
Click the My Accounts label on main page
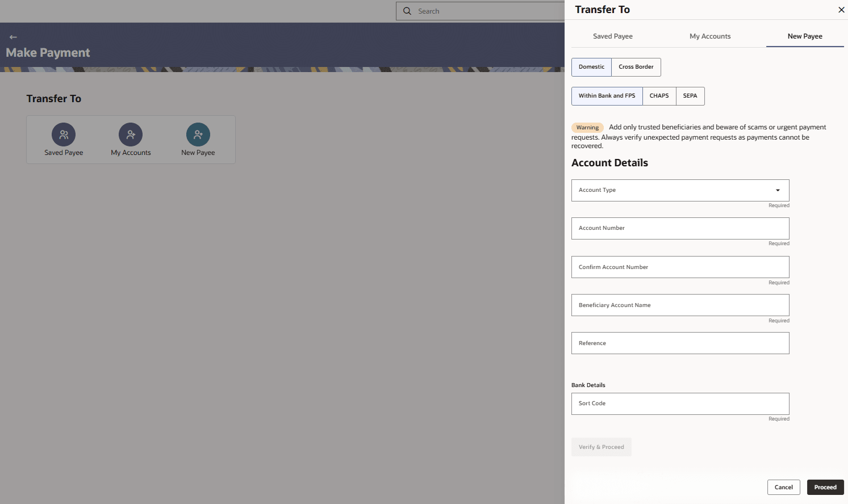point(131,153)
